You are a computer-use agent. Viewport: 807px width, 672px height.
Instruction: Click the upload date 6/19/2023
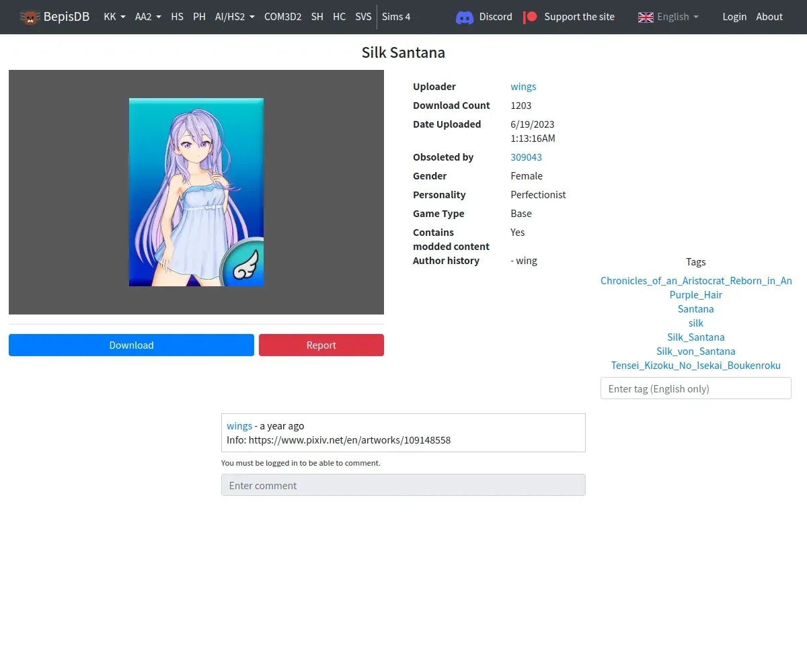click(533, 124)
